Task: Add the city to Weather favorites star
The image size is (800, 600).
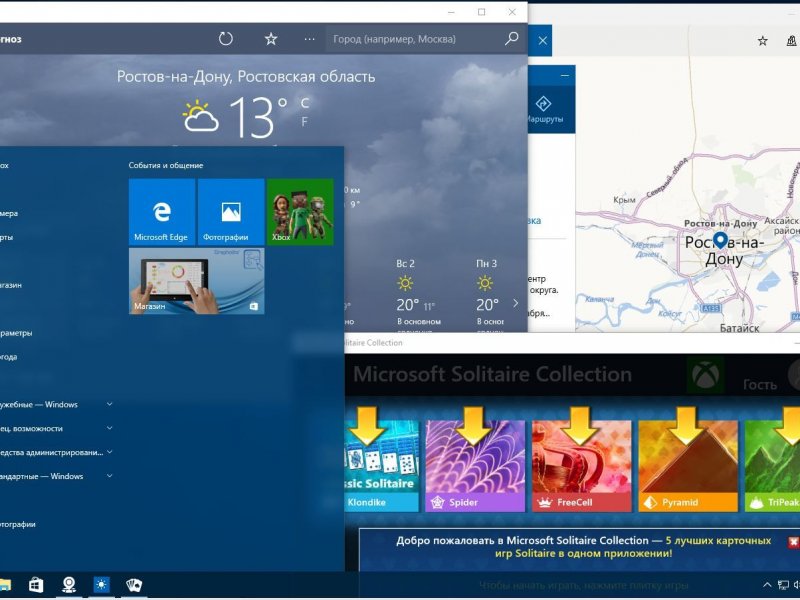Action: [x=271, y=39]
